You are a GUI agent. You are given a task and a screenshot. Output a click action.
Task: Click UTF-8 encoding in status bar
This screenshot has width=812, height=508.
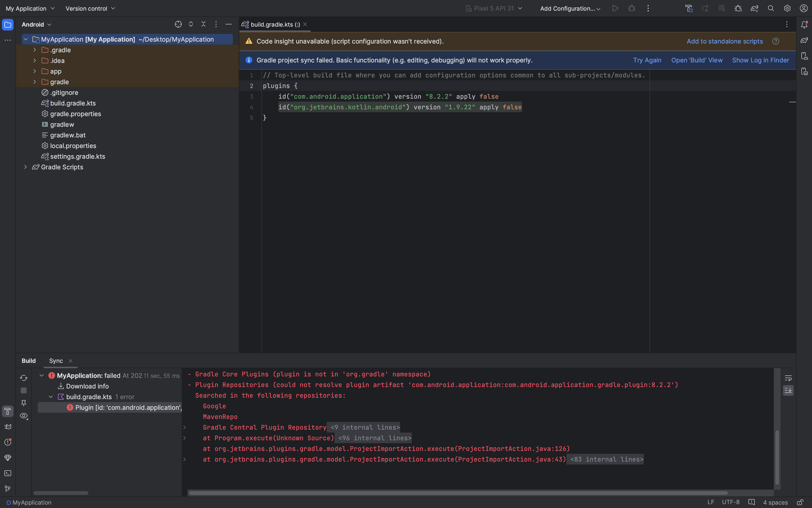point(731,502)
